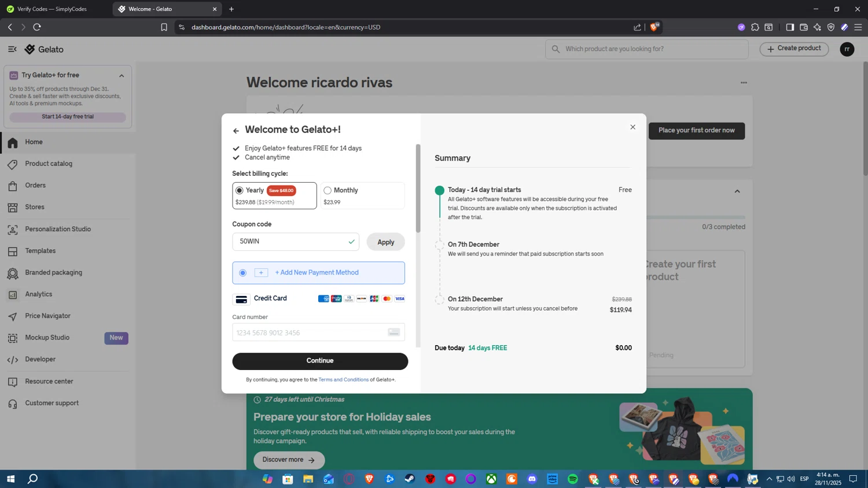
Task: Go back with the dialog arrow
Action: 236,131
